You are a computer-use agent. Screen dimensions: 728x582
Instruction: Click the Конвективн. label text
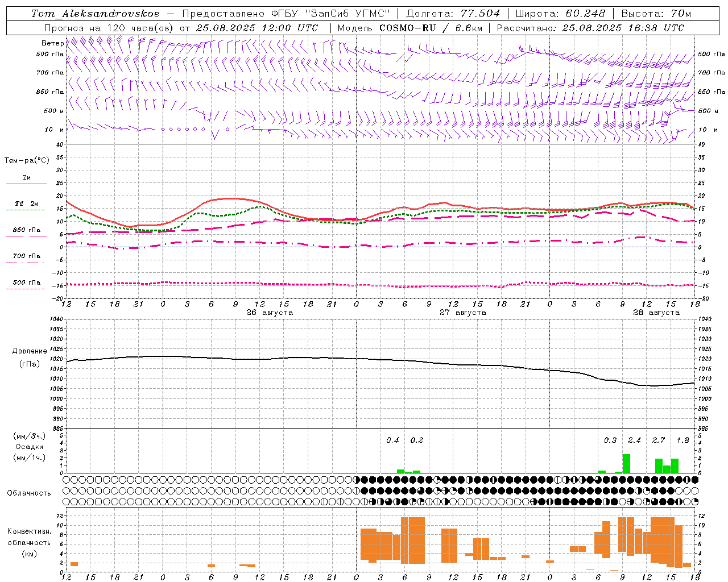tap(29, 531)
